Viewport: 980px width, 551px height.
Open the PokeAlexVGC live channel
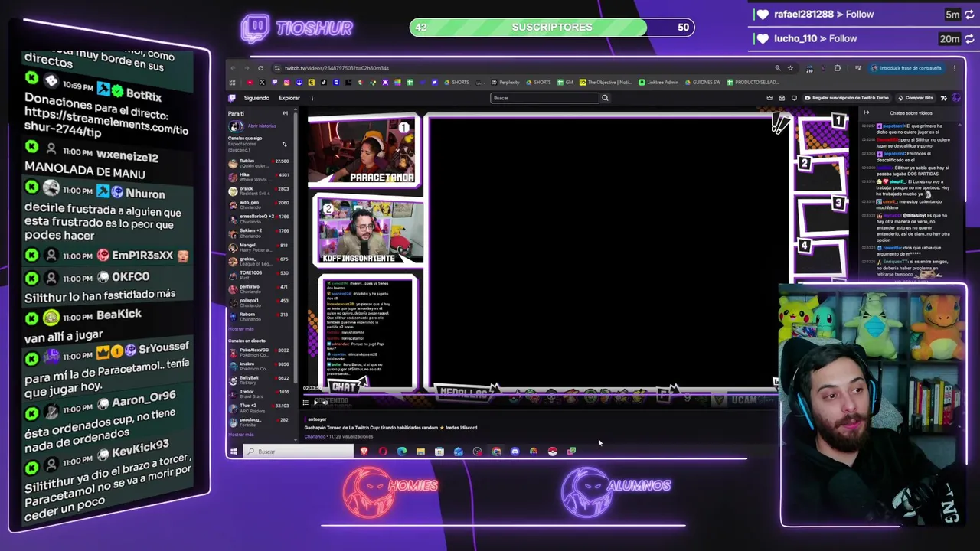259,352
